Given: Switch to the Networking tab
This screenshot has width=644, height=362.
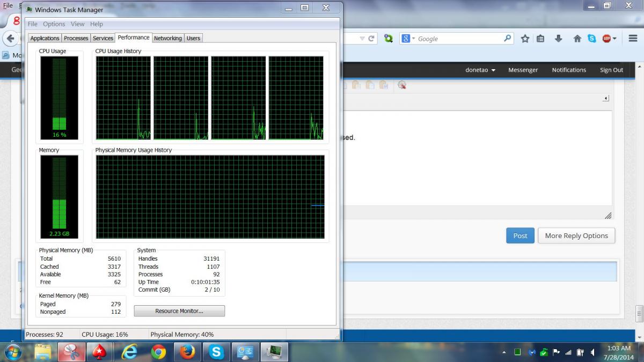Looking at the screenshot, I should click(x=168, y=38).
